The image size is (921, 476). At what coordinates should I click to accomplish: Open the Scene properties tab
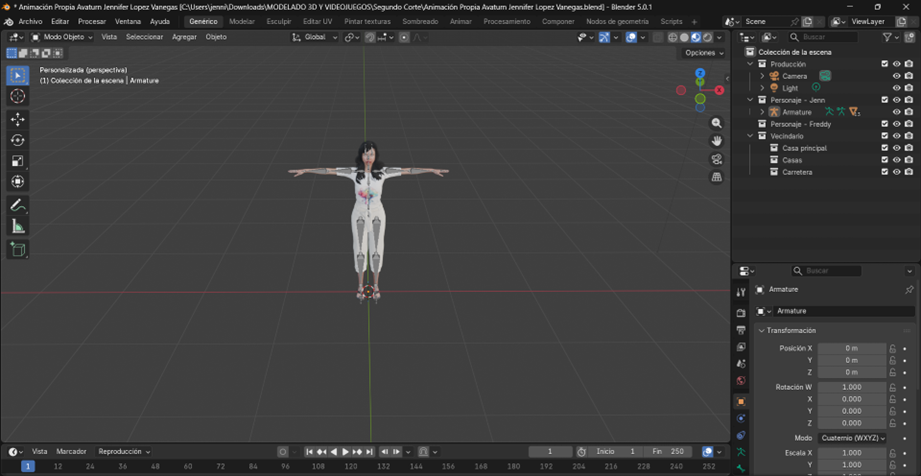(741, 364)
